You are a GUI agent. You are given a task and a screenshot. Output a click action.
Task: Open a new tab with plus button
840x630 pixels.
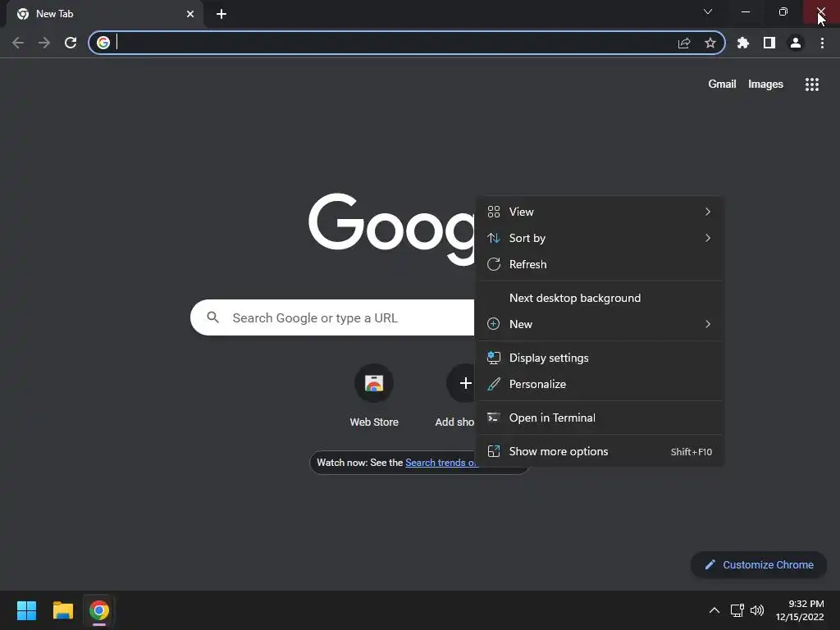coord(221,14)
